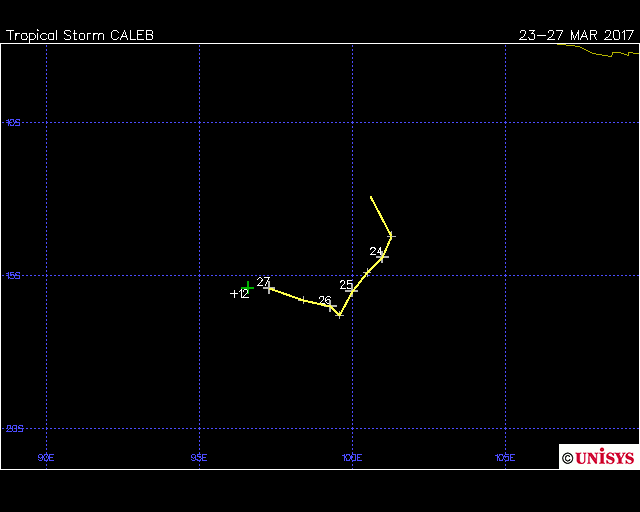Viewport: 640px width, 512px height.
Task: Click the 100E longitude label
Action: click(351, 458)
